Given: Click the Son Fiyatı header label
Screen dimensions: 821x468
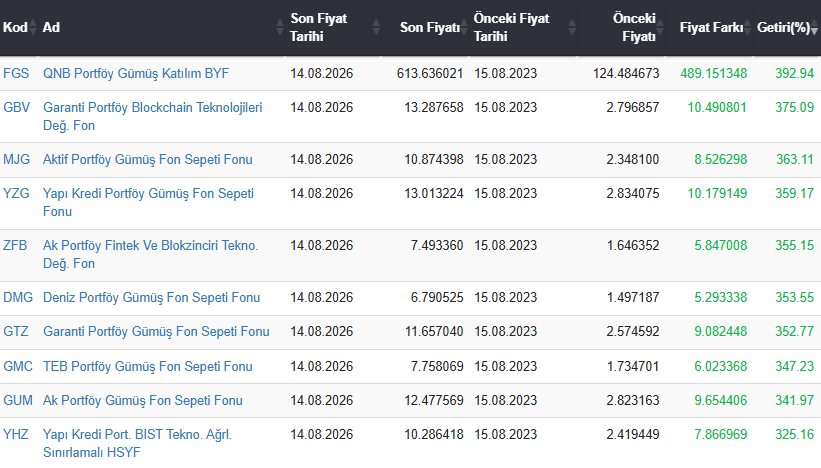Looking at the screenshot, I should point(430,27).
